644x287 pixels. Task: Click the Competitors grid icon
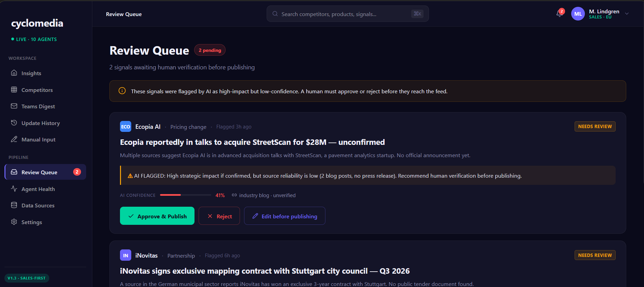click(14, 90)
